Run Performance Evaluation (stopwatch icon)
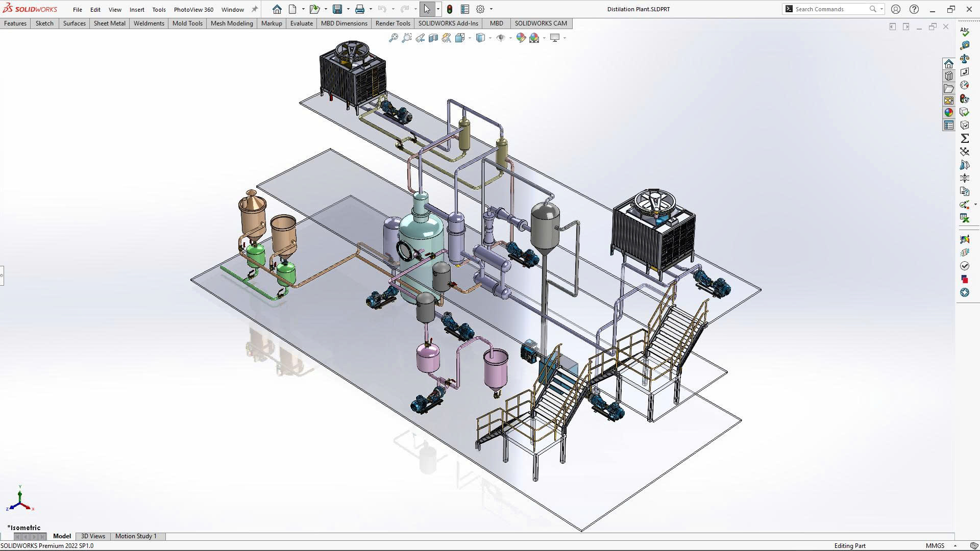This screenshot has height=551, width=980. 964,98
